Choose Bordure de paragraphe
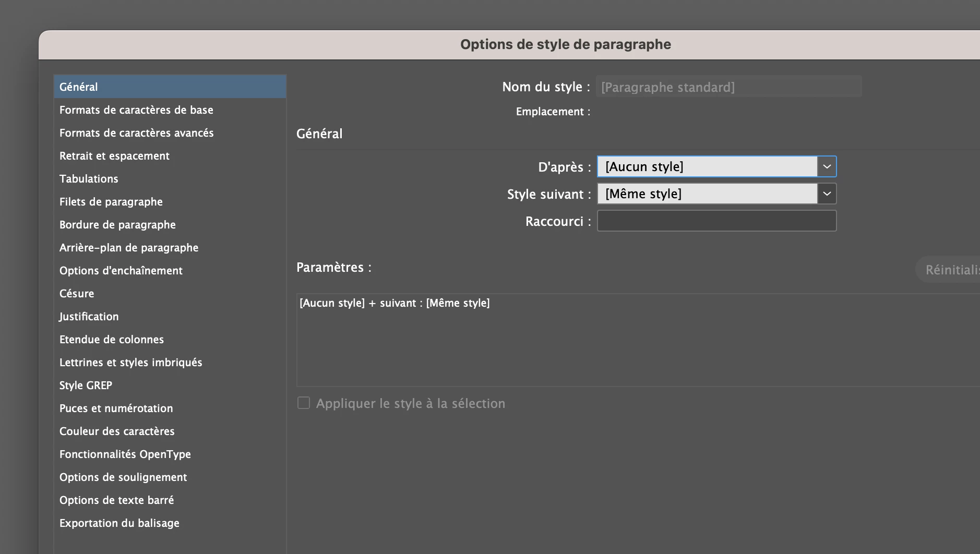 tap(117, 225)
